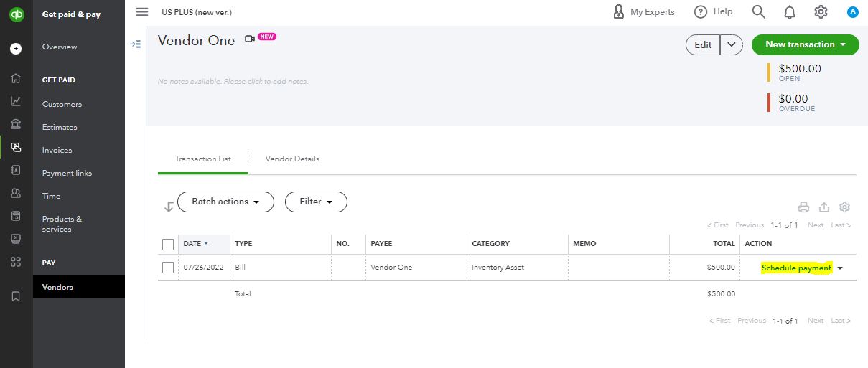Image resolution: width=868 pixels, height=368 pixels.
Task: Click the TOTAL column header
Action: [724, 244]
